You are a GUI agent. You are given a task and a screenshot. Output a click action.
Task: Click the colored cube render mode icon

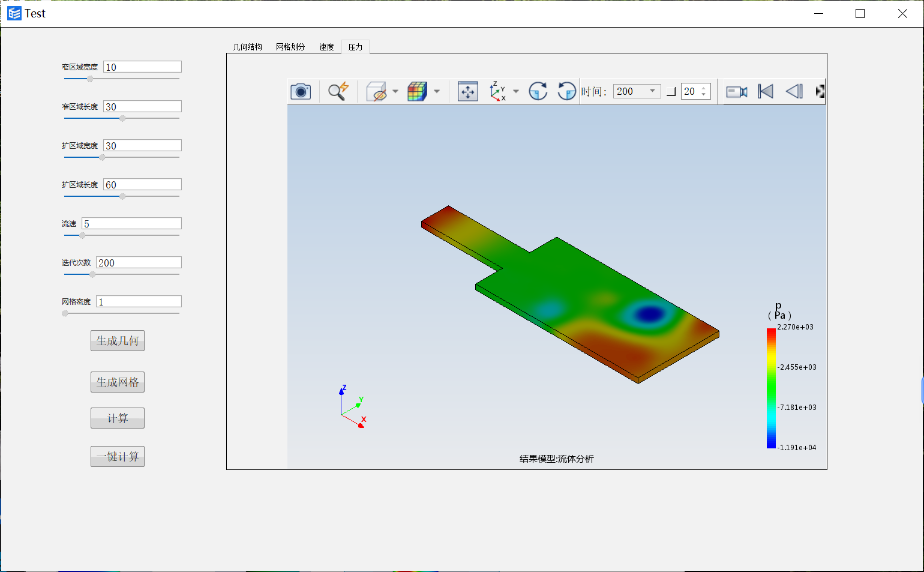[417, 91]
